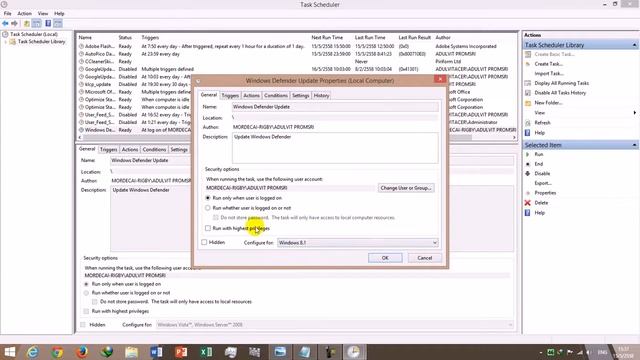Switch to the History tab in the dialog

click(x=321, y=96)
